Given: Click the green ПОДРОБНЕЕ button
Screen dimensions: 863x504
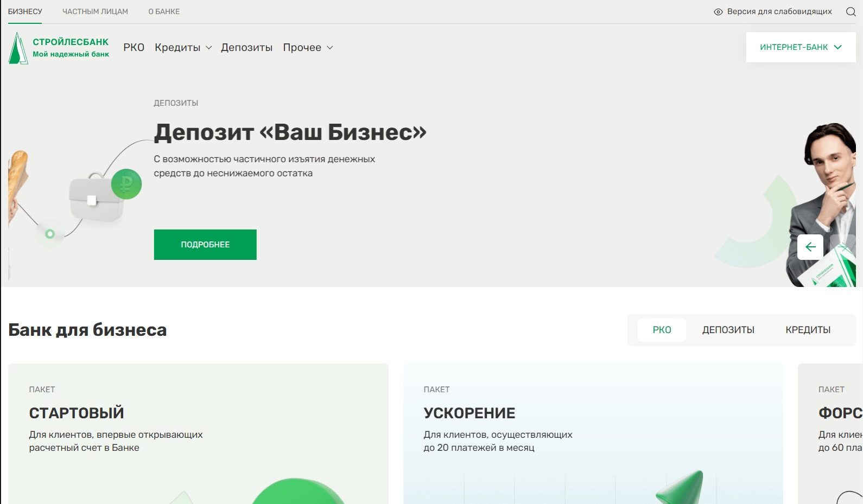Looking at the screenshot, I should (x=205, y=245).
